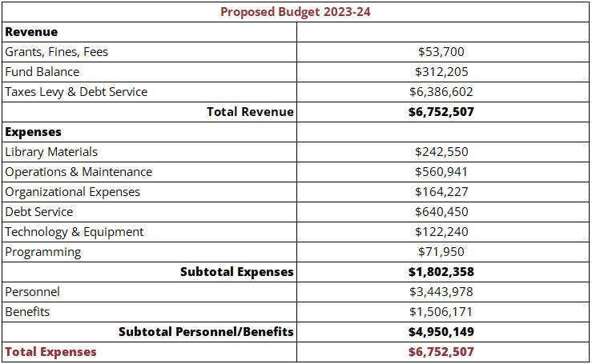592x364 pixels.
Task: Select the $640,450 Debt Service amount
Action: pos(441,212)
